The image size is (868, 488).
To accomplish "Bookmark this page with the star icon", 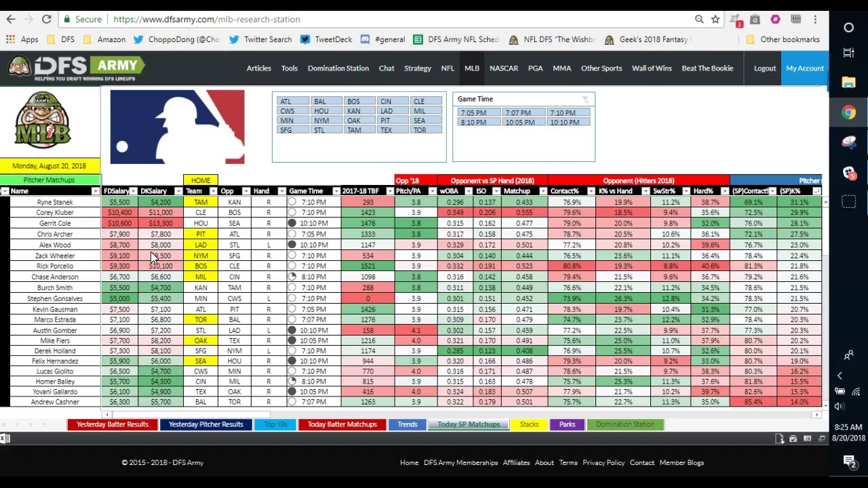I will [x=715, y=20].
